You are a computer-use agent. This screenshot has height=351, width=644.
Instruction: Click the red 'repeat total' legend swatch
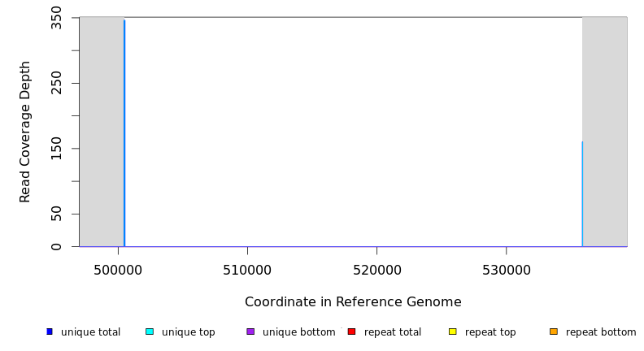[351, 331]
